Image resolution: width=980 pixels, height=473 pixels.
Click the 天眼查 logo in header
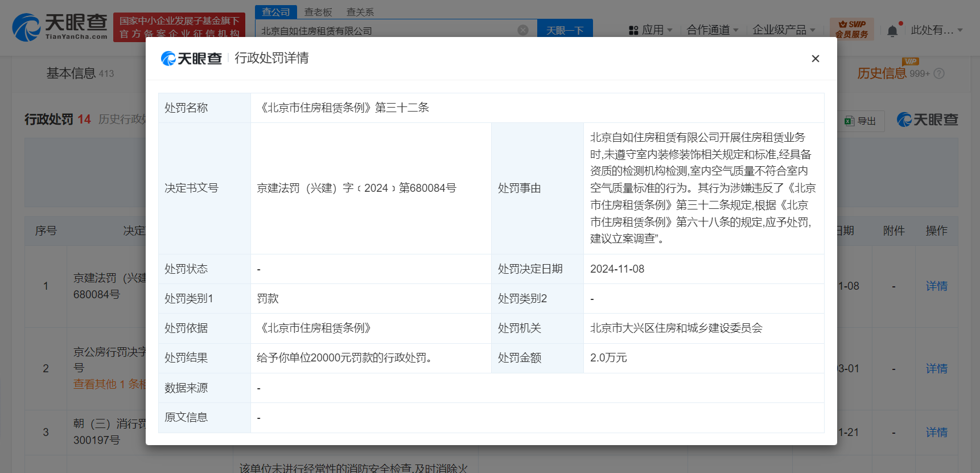click(x=60, y=27)
